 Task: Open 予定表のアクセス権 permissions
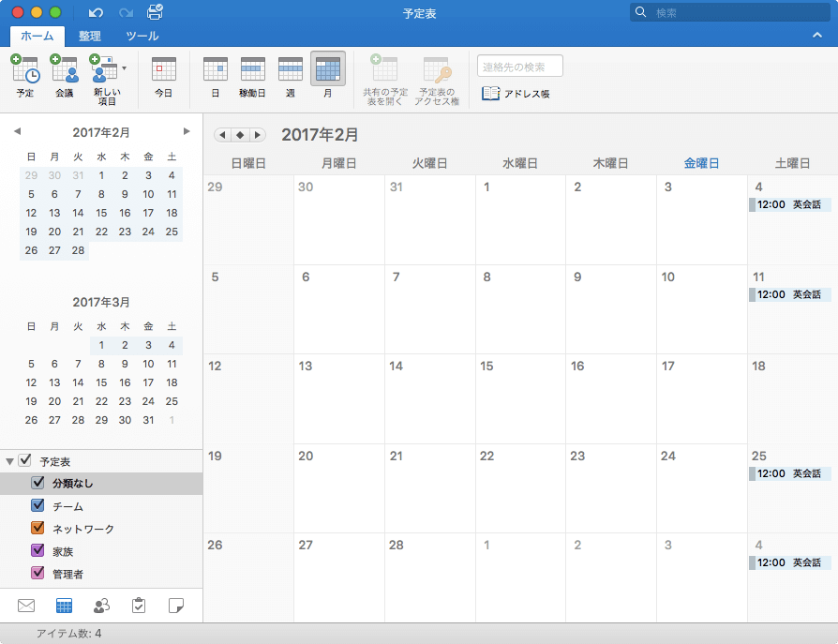click(437, 81)
